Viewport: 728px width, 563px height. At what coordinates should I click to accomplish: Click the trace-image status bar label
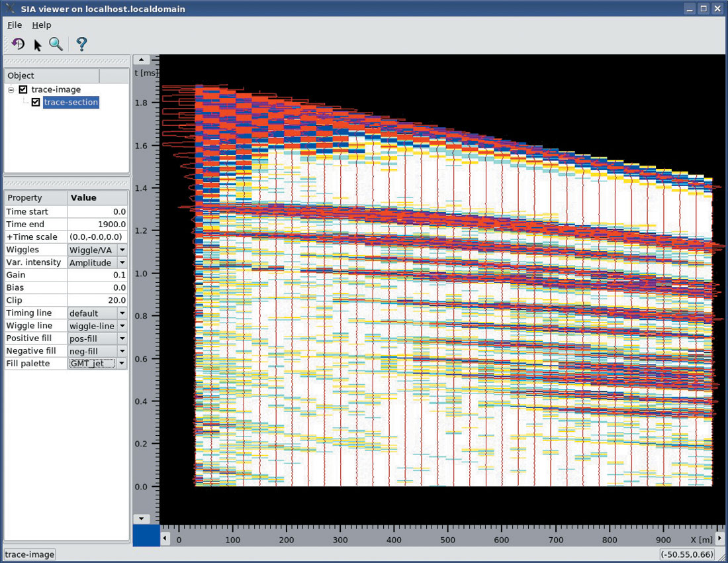(x=29, y=554)
